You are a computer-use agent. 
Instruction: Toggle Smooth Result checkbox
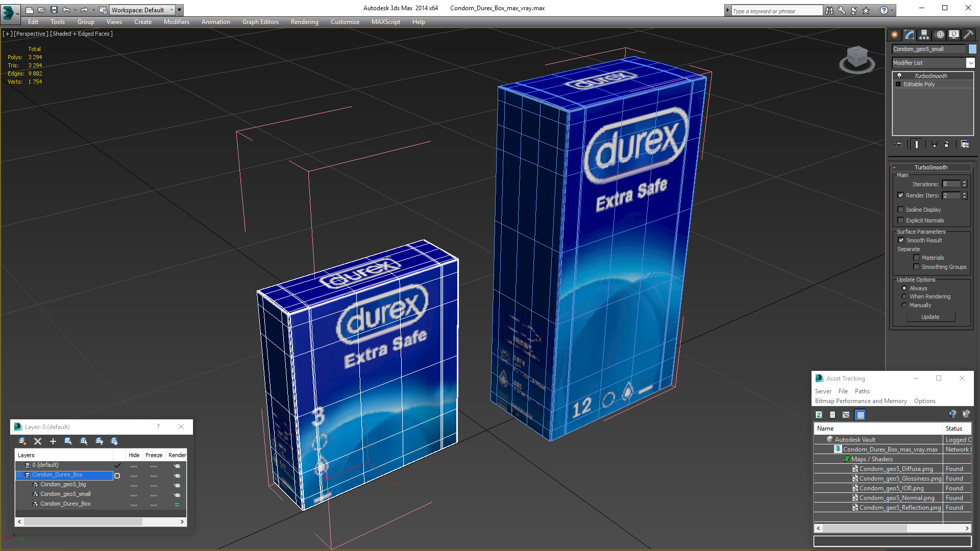pos(901,240)
